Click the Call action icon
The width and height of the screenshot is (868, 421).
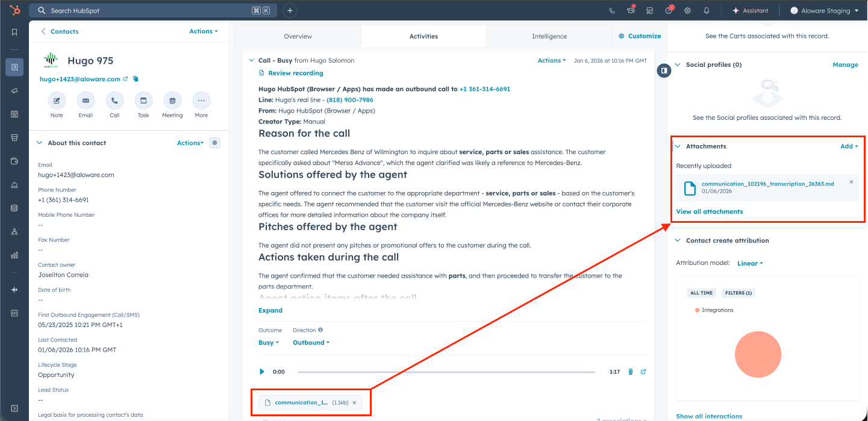(114, 101)
